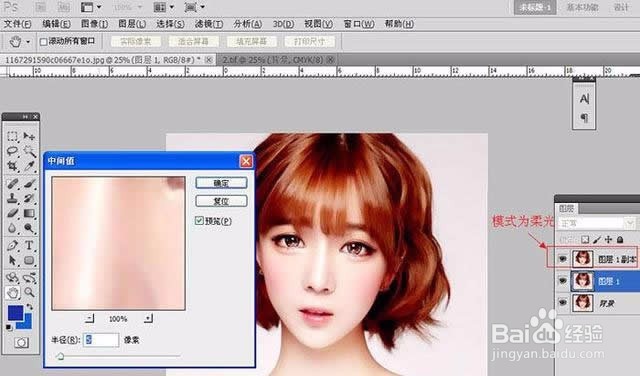Click the 适合屏幕 button

[193, 42]
